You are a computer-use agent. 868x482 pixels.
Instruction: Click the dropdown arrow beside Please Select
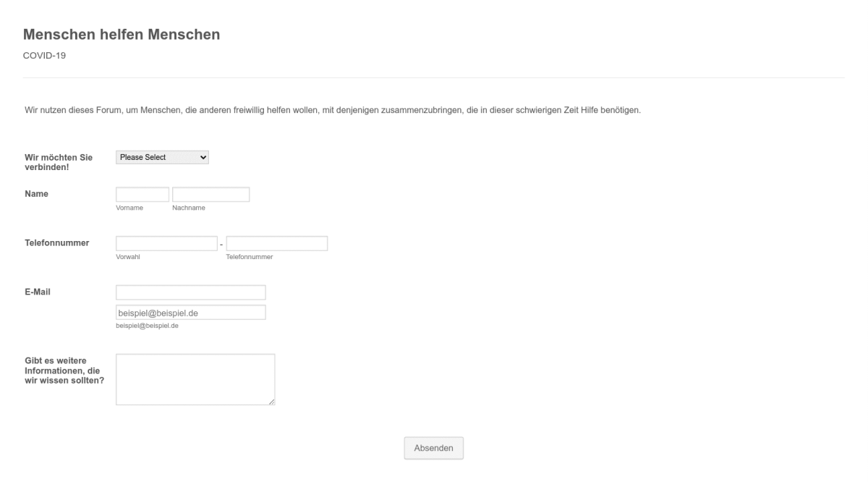[203, 157]
